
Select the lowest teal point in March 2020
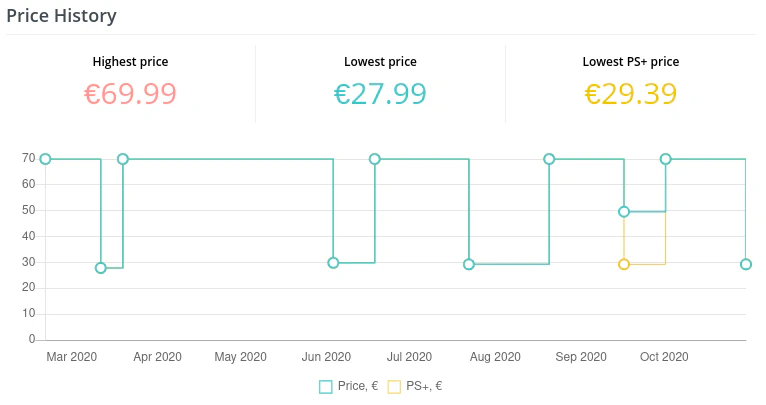(101, 268)
